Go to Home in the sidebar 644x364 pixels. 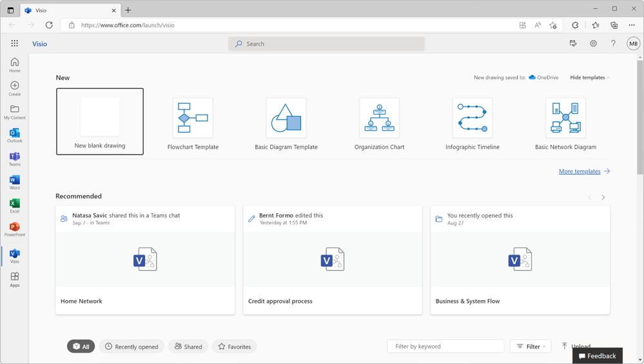pyautogui.click(x=15, y=65)
